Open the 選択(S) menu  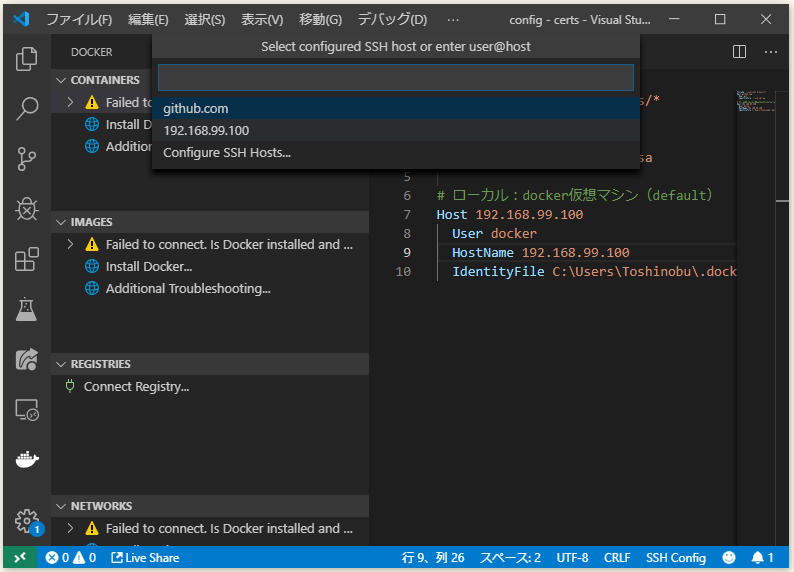coord(205,19)
